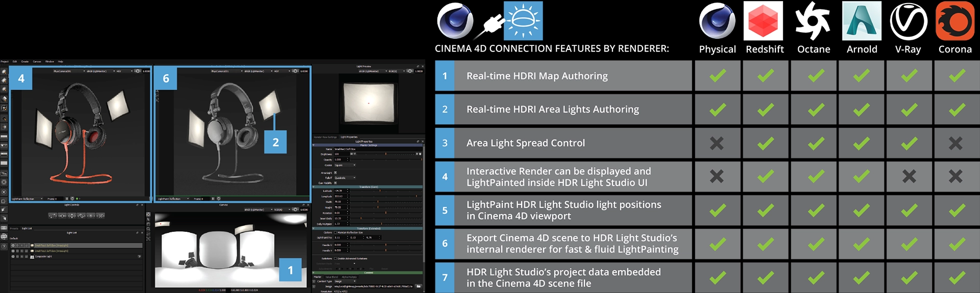Select the topmost canvas tool icon
Screen dimensions: 980x293
click(149, 215)
